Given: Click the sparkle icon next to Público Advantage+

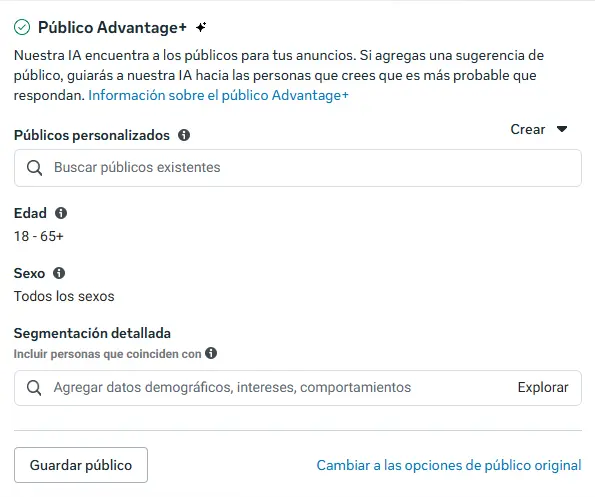Looking at the screenshot, I should (x=201, y=27).
